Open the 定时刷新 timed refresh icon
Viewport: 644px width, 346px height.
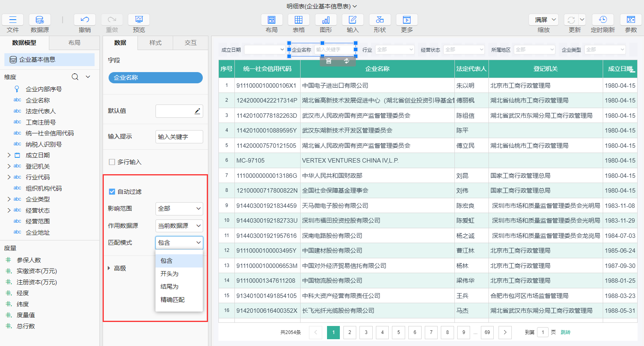point(603,20)
